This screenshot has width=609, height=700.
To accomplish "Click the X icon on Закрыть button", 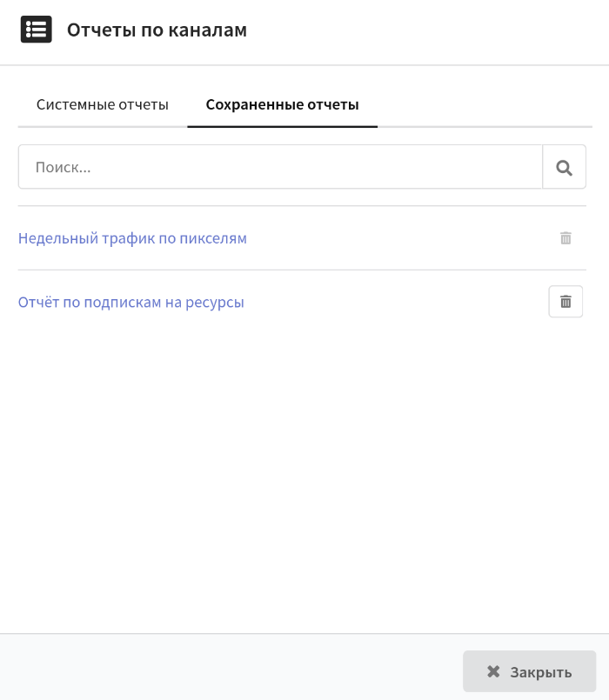I will 493,671.
